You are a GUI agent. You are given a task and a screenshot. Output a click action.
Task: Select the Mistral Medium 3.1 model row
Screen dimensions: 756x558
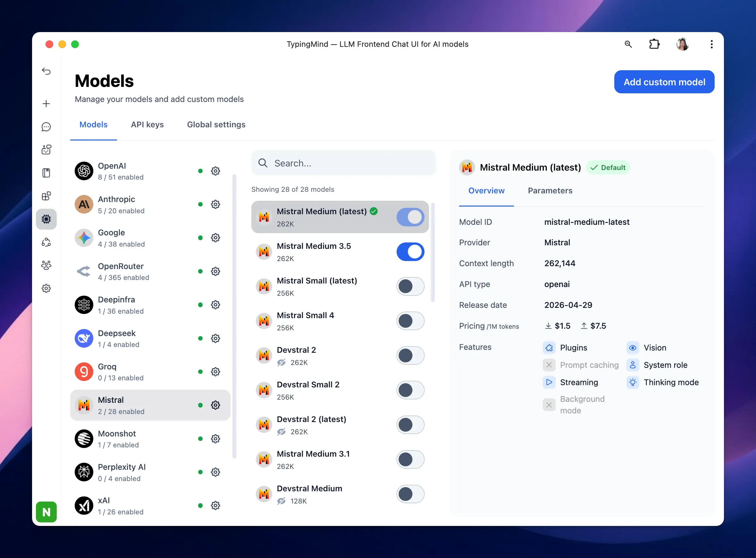[x=340, y=460]
